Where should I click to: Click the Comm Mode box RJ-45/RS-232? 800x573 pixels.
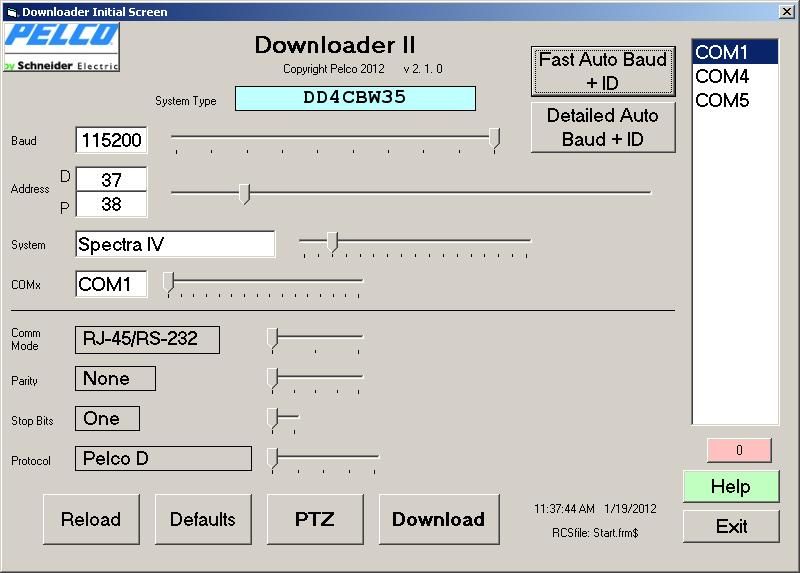[x=147, y=340]
